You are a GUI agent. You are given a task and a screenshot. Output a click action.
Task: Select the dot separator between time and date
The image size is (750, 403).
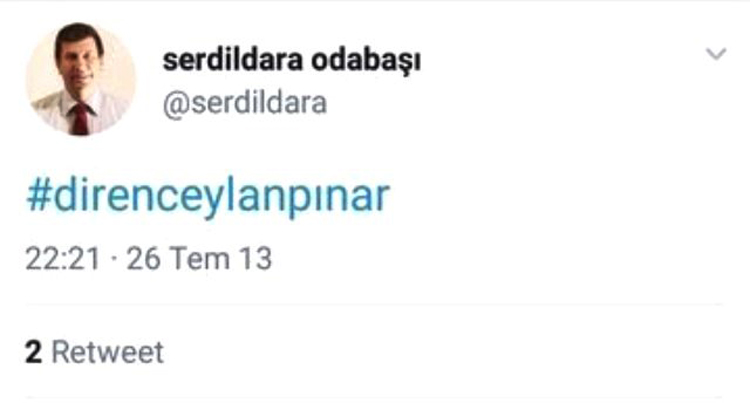113,260
